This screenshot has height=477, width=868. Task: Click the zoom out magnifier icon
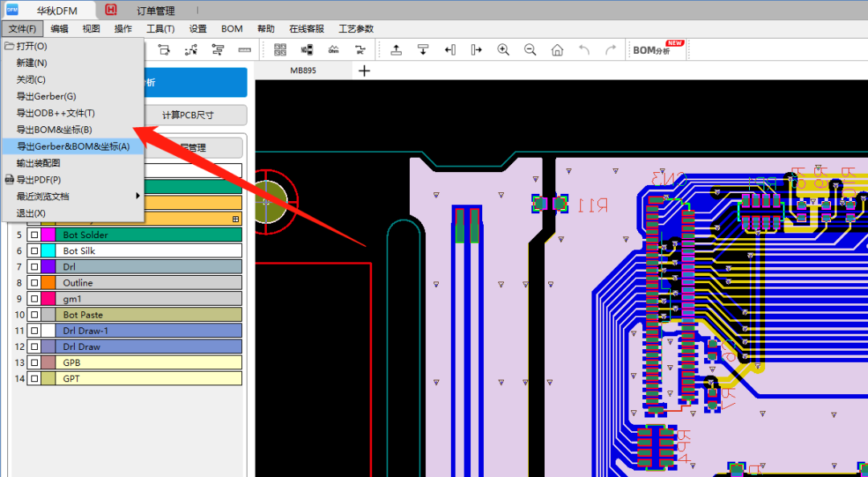tap(530, 50)
